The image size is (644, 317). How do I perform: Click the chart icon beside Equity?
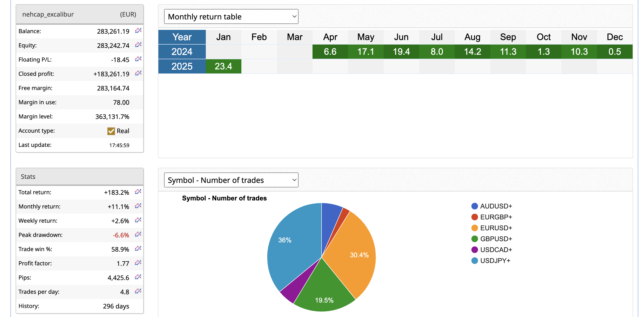138,45
